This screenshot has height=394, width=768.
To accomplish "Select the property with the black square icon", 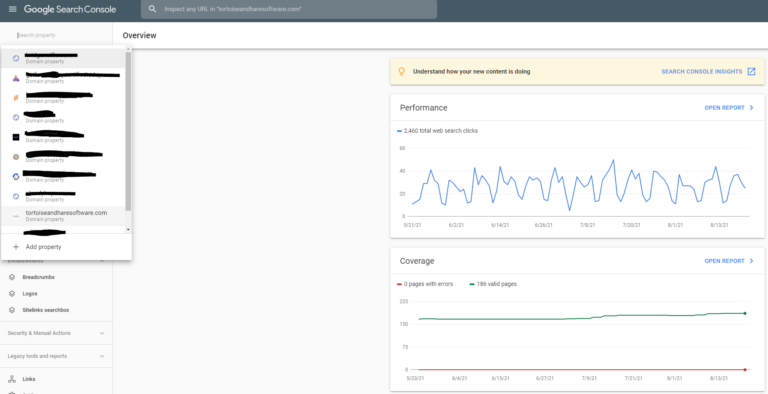I will [63, 137].
